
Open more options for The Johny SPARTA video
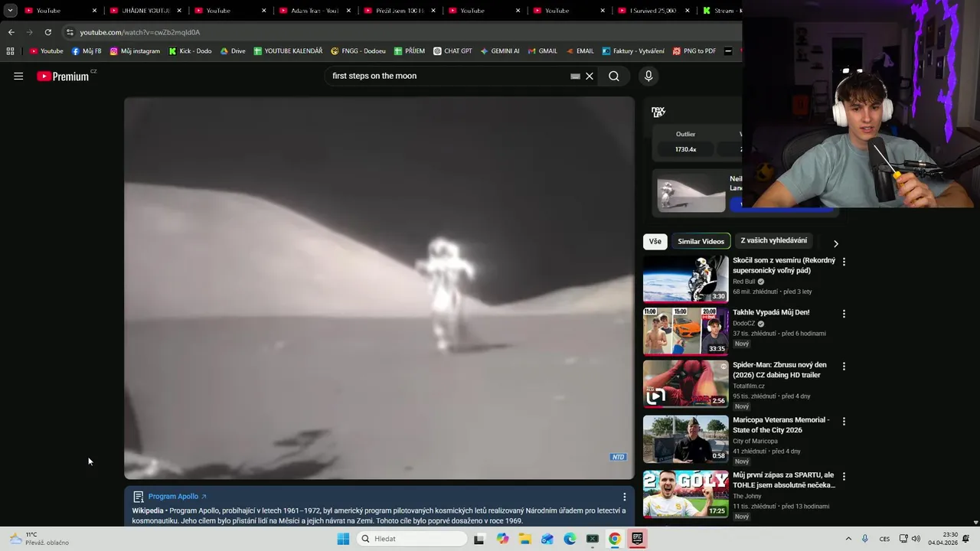(x=844, y=476)
